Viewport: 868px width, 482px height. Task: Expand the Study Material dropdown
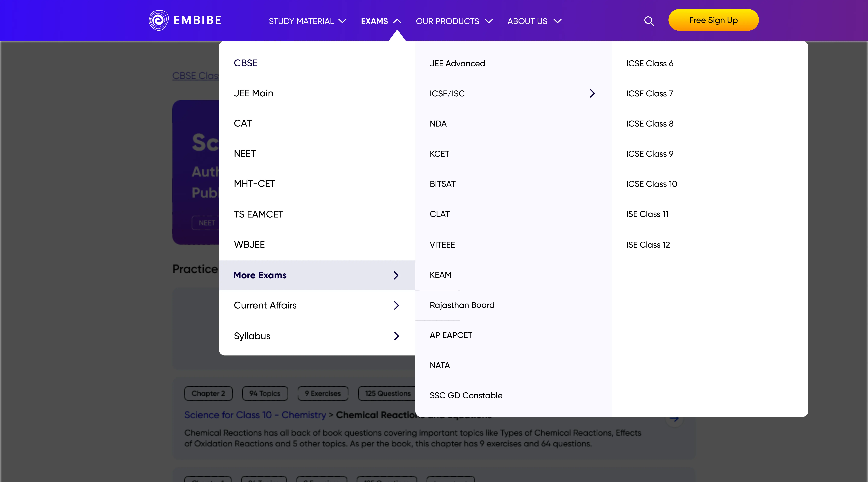[307, 21]
